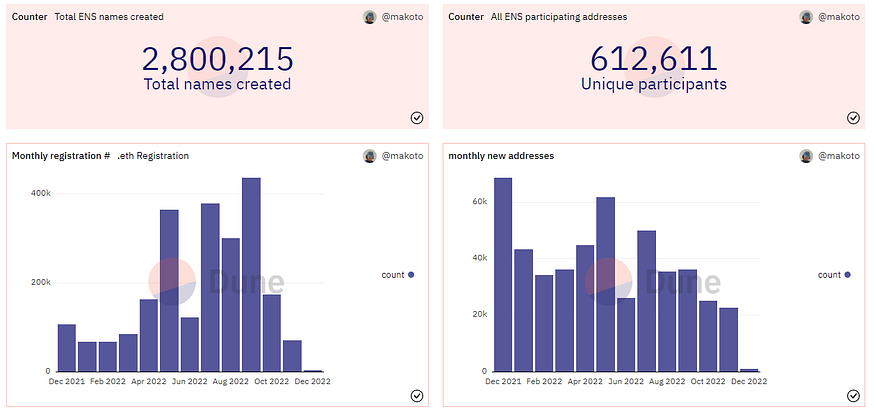
Task: Open the .eth Registration query title
Action: (x=153, y=156)
